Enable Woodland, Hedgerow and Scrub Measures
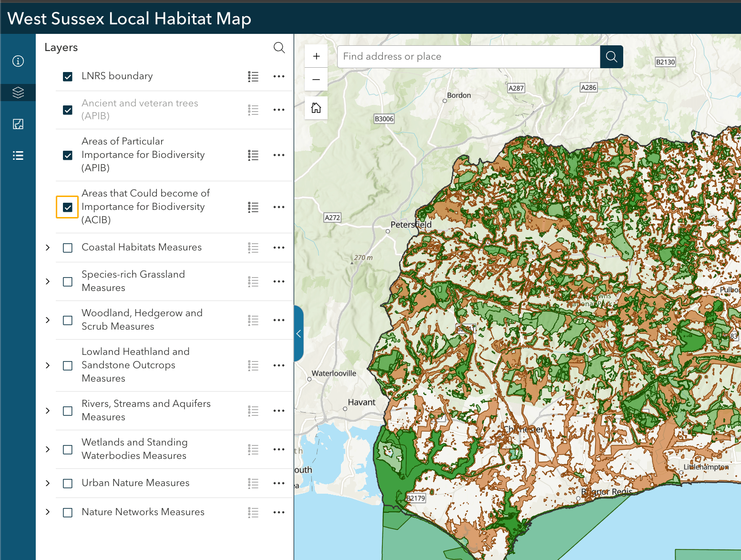The height and width of the screenshot is (560, 741). click(68, 320)
